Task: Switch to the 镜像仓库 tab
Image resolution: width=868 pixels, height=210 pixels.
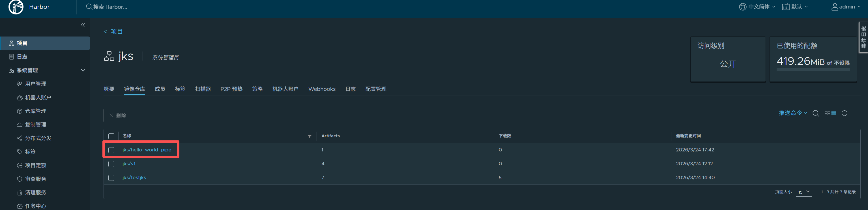Action: tap(134, 89)
